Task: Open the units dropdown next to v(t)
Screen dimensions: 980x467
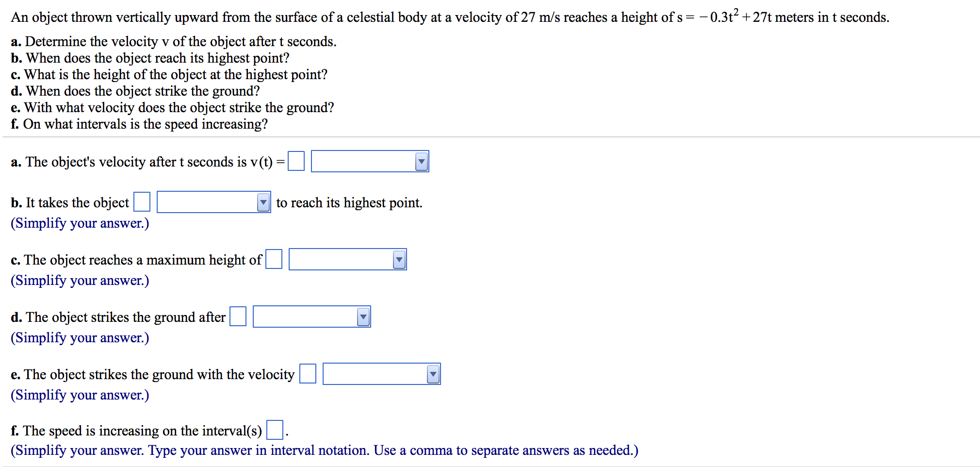Action: [370, 161]
